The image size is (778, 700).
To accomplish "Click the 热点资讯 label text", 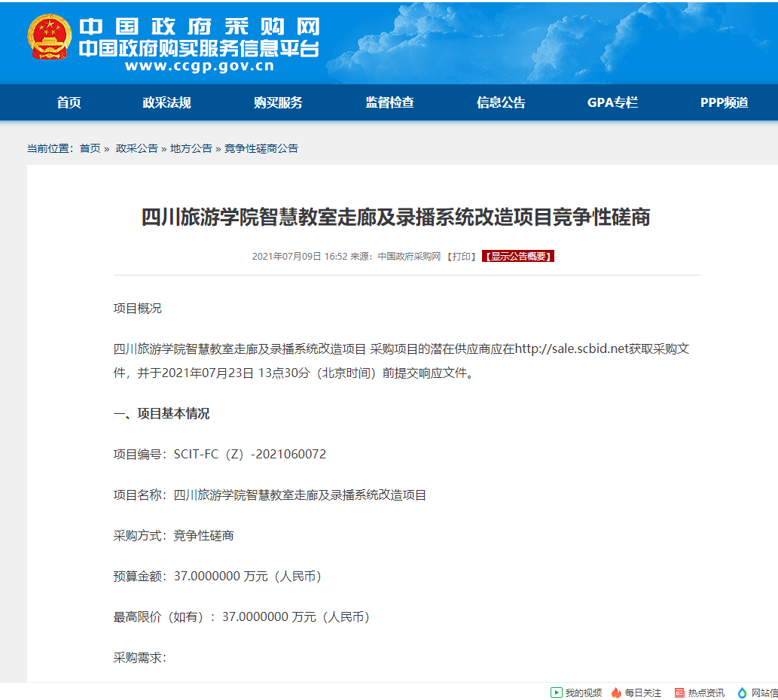I will [x=706, y=692].
